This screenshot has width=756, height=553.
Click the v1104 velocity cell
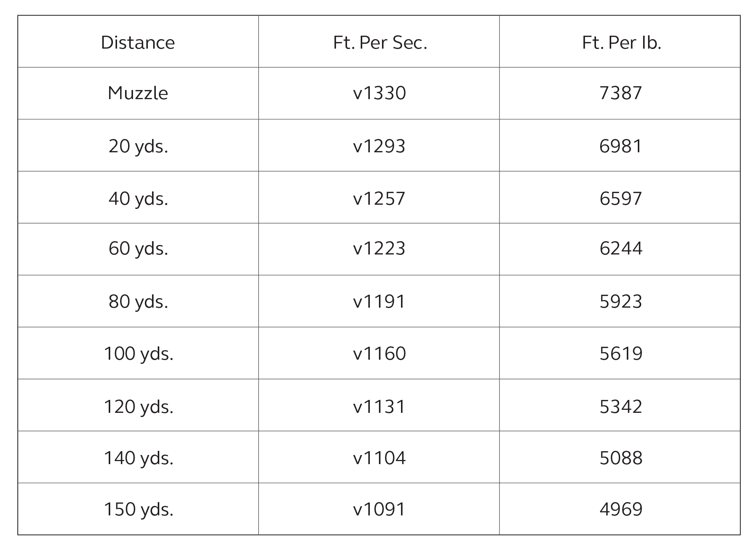click(379, 457)
